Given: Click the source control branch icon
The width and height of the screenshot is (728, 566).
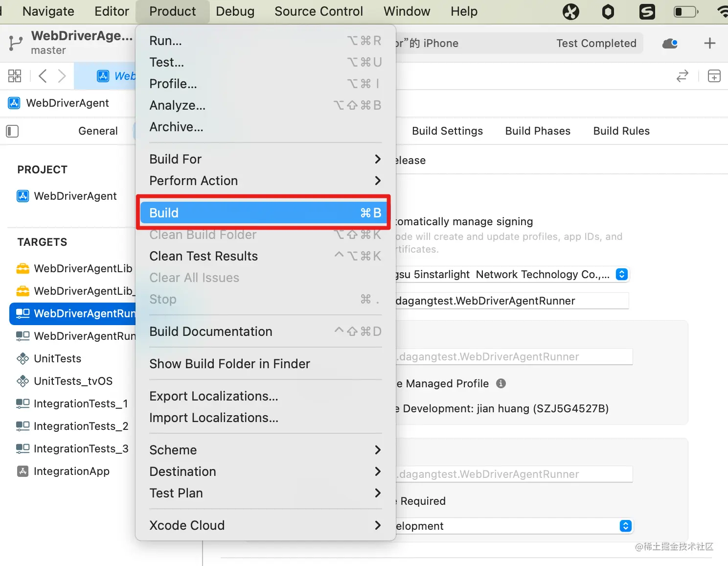Looking at the screenshot, I should [x=15, y=43].
